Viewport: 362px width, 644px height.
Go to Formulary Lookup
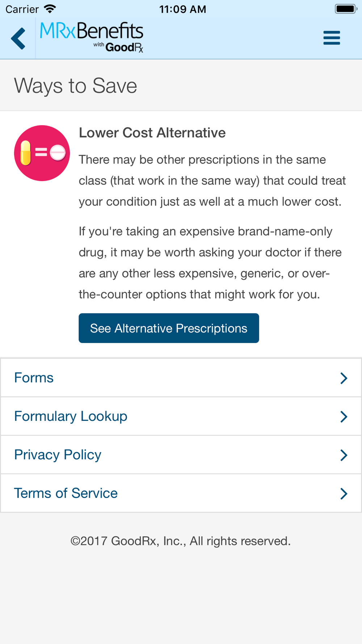71,416
